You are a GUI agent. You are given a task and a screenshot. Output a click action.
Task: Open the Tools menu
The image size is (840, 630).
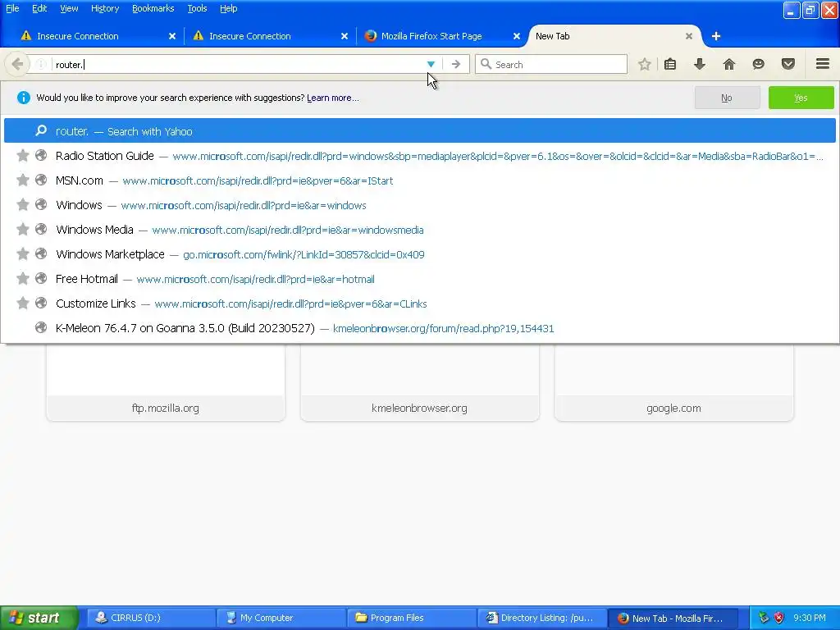pyautogui.click(x=197, y=8)
